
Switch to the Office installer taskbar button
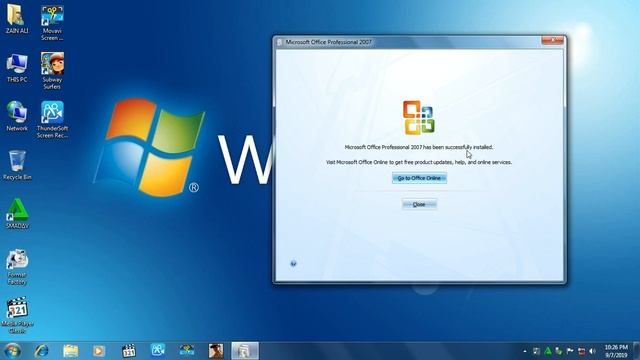point(245,351)
